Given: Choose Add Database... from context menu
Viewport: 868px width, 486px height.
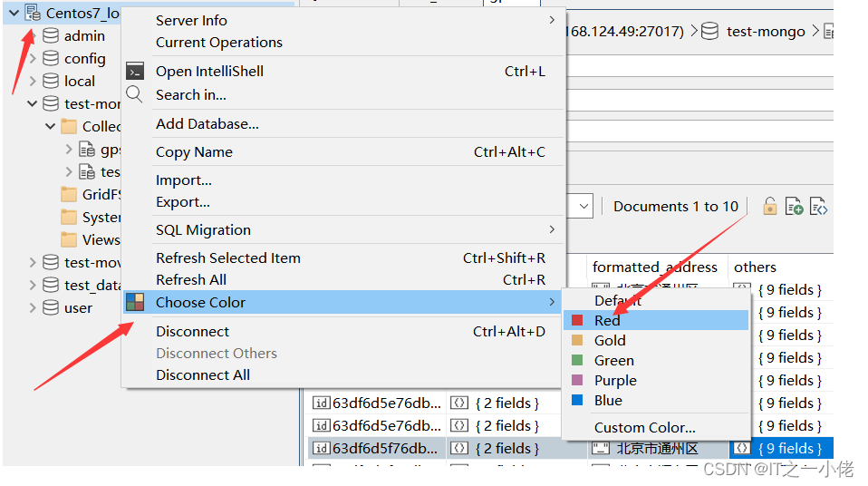Looking at the screenshot, I should tap(342, 123).
